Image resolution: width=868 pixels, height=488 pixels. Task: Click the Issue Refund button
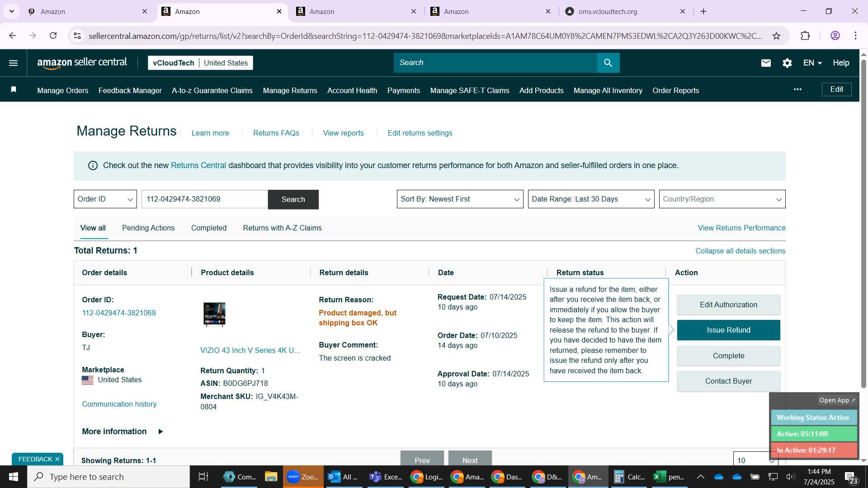tap(728, 330)
